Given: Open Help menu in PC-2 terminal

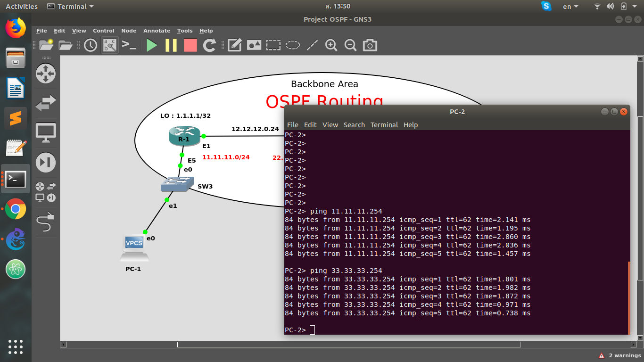Looking at the screenshot, I should tap(411, 125).
